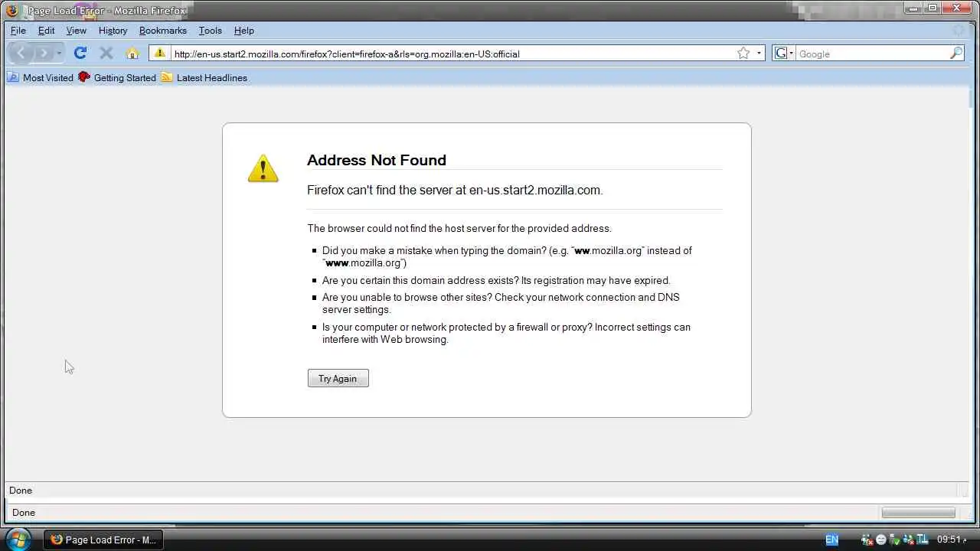Click the 'Firefox can't find the server' message
This screenshot has height=551, width=980.
click(x=455, y=190)
